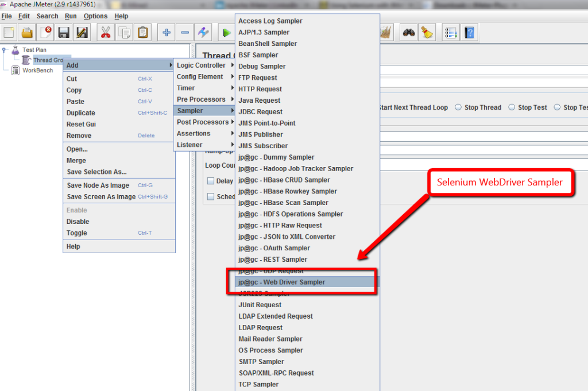Expand the Timer submenu

point(205,88)
